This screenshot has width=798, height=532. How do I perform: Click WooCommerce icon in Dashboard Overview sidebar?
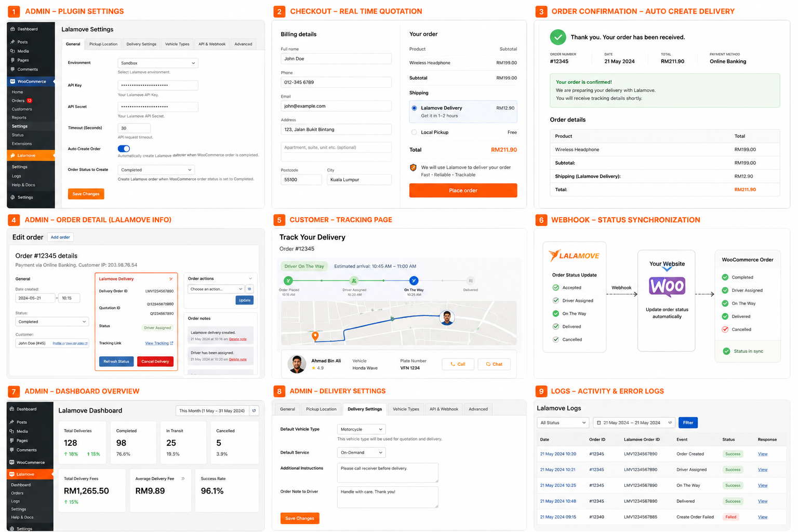(11, 462)
